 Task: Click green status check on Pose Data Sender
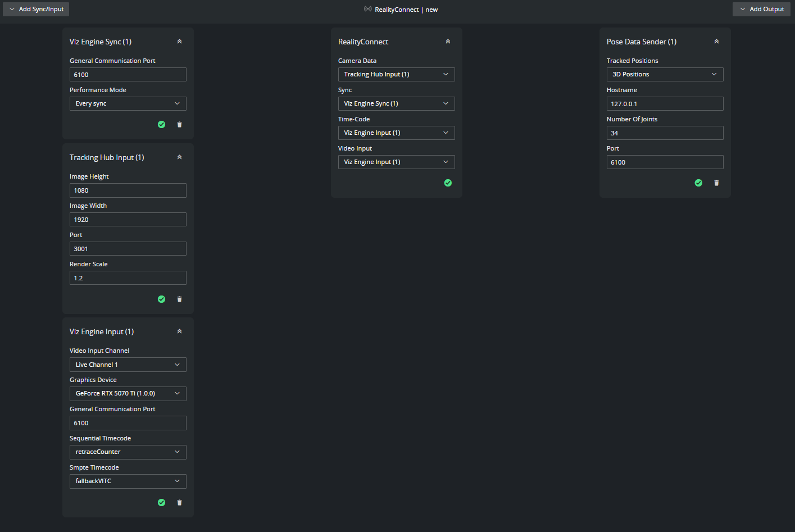[x=698, y=183]
